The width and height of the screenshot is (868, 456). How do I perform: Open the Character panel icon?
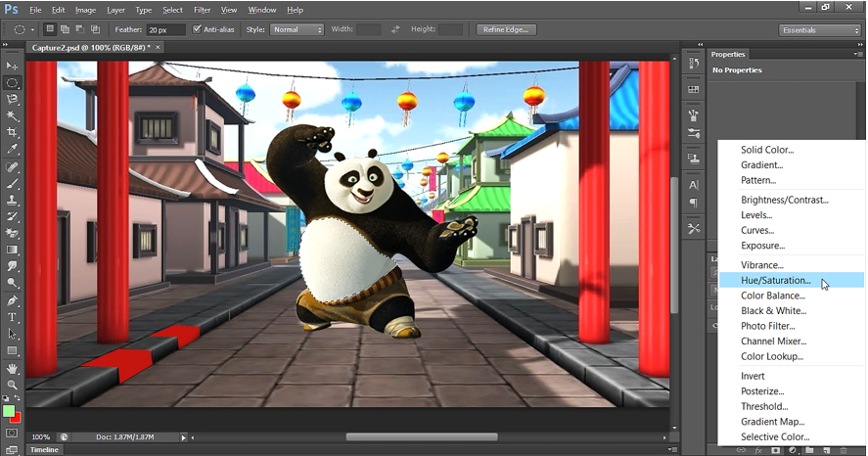694,185
